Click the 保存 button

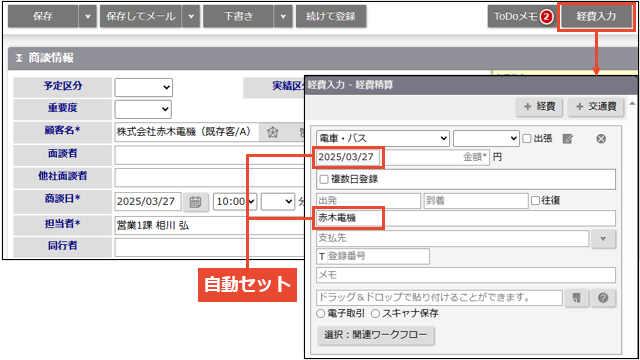(43, 16)
